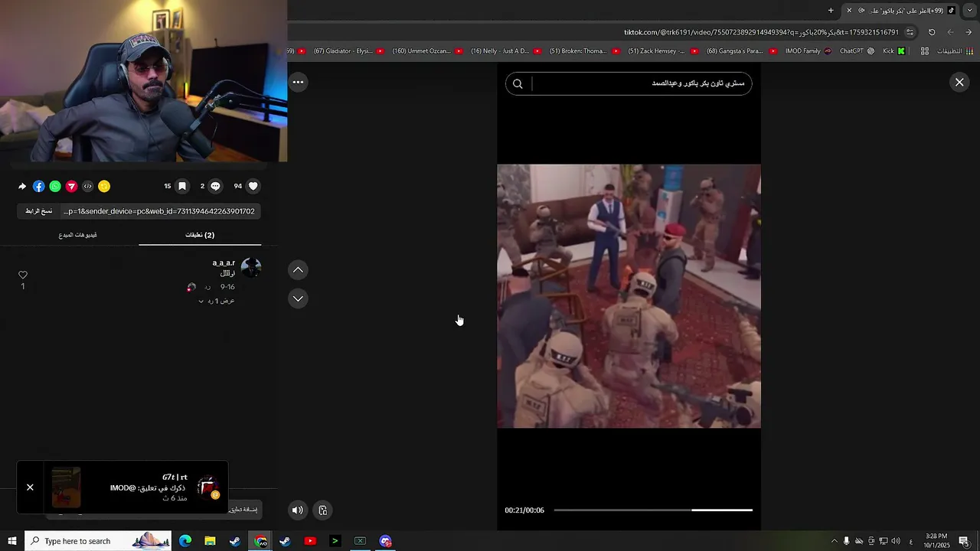Open the Nelly - Just A D... bookmark
Screen dimensions: 980x551
[506, 51]
